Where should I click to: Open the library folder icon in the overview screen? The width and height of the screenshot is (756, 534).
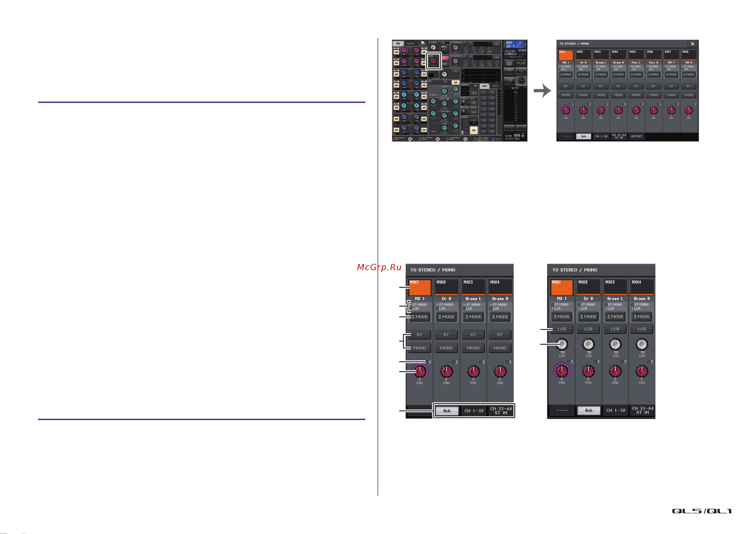[423, 43]
